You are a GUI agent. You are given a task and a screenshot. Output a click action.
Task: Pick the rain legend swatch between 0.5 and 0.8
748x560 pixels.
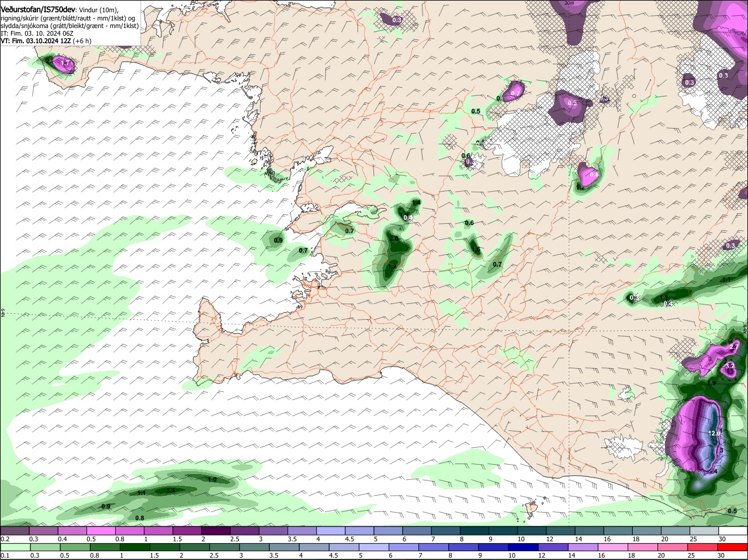76,547
